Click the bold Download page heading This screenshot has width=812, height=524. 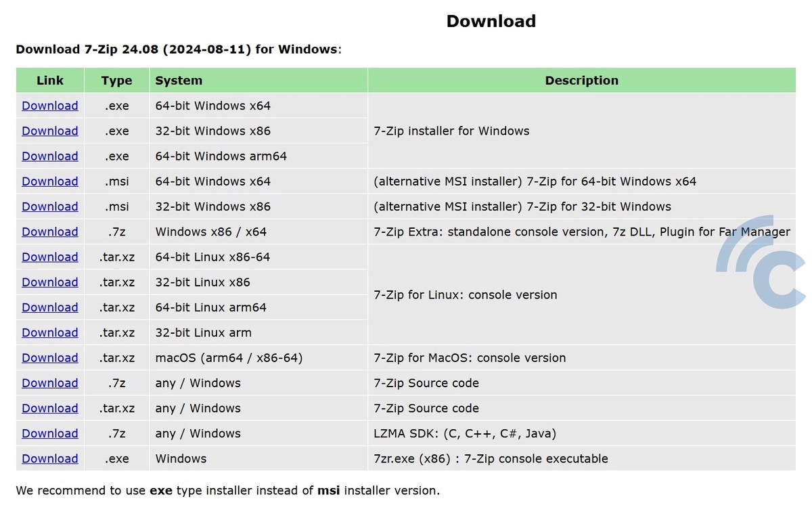[491, 21]
